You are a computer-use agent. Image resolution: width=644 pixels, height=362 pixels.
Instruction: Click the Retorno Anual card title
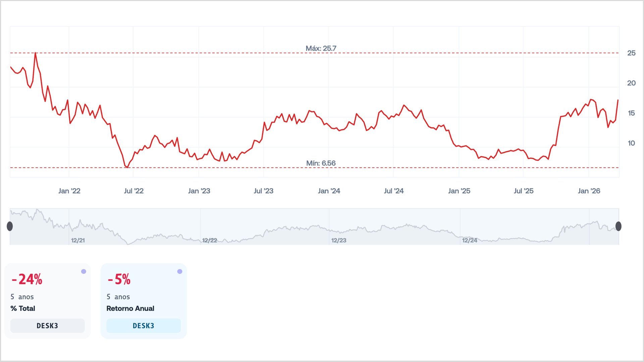(130, 308)
